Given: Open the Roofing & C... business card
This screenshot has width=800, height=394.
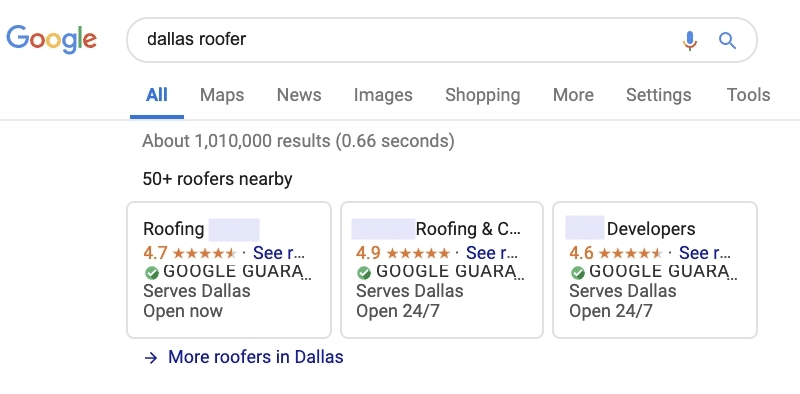Looking at the screenshot, I should (442, 270).
